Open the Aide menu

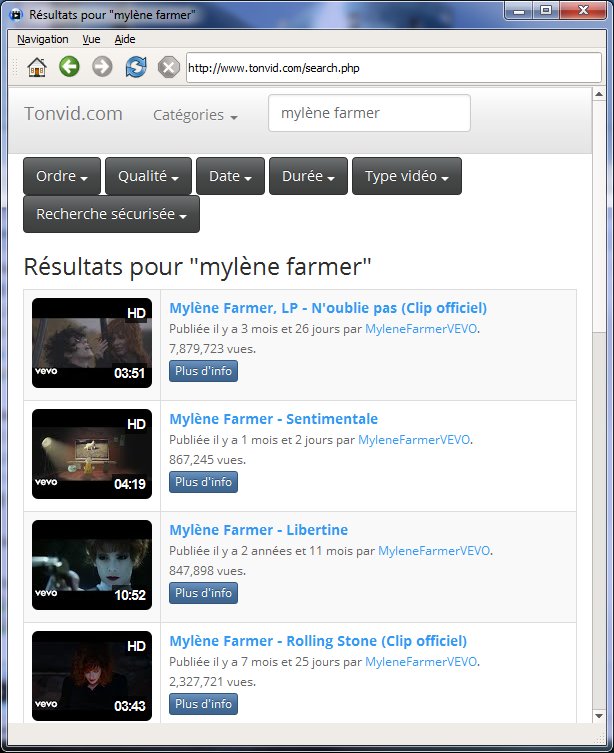click(125, 39)
